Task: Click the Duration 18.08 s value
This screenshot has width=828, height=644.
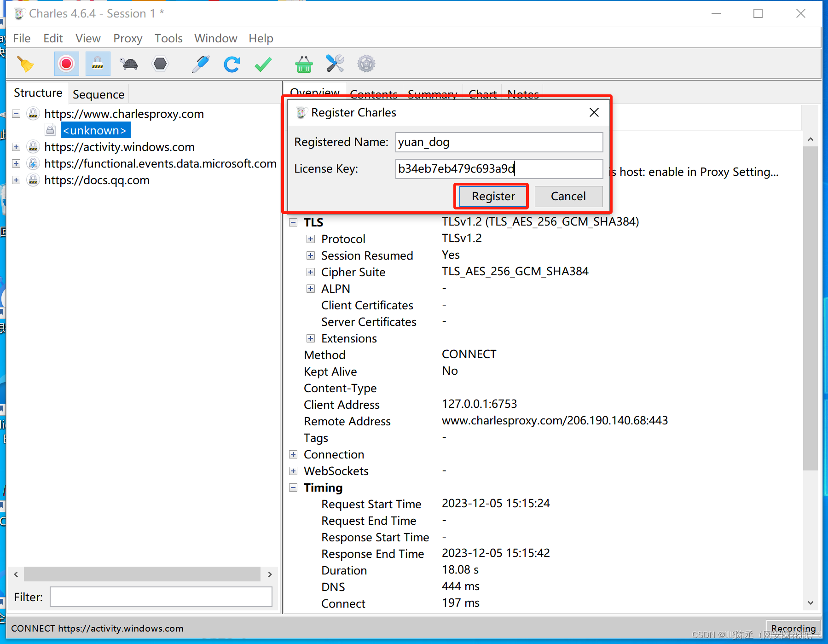Action: click(x=460, y=570)
